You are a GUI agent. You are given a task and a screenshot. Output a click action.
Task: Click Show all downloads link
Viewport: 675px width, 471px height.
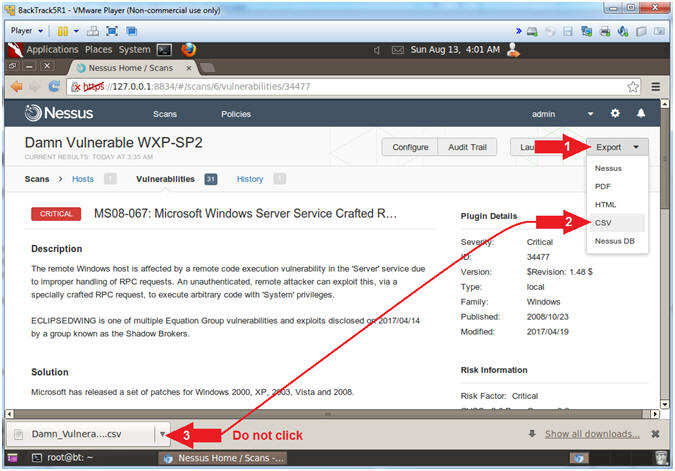coord(592,434)
